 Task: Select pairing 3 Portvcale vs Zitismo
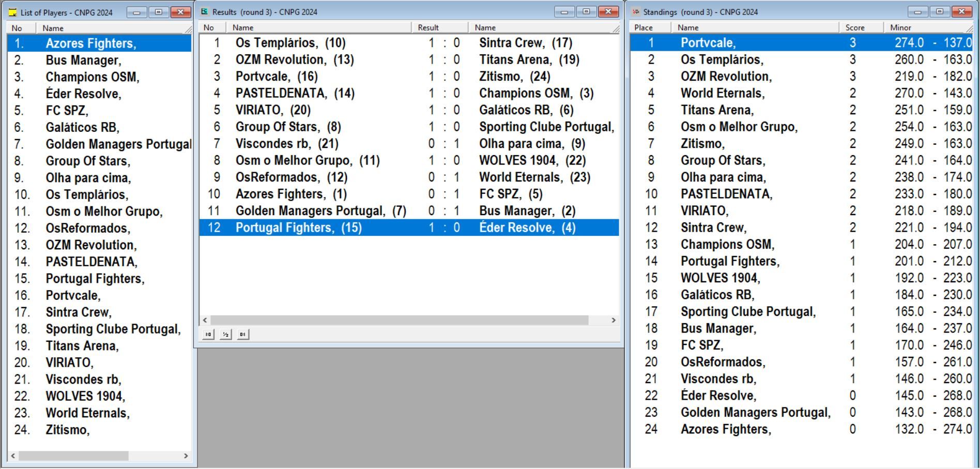pyautogui.click(x=409, y=76)
